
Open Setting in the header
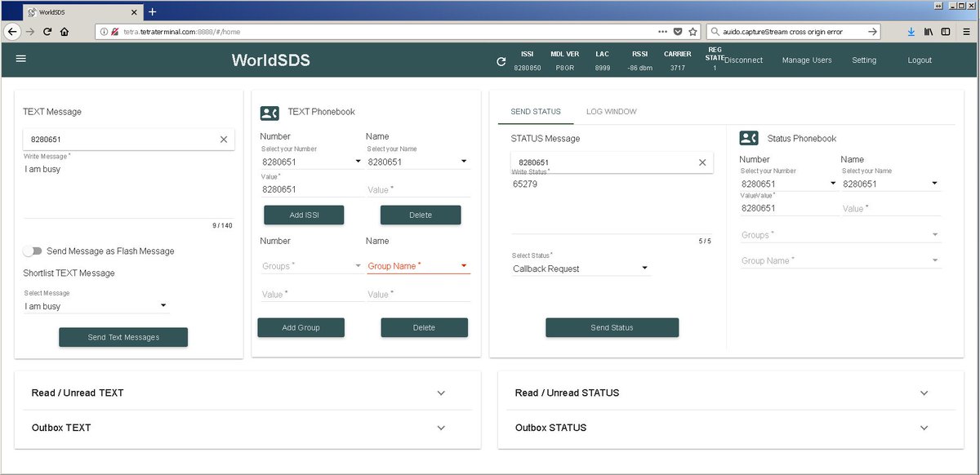[864, 60]
